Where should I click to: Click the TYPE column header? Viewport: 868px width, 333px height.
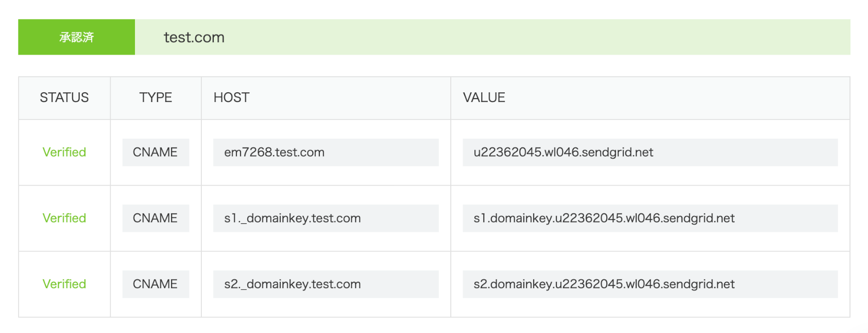point(156,97)
